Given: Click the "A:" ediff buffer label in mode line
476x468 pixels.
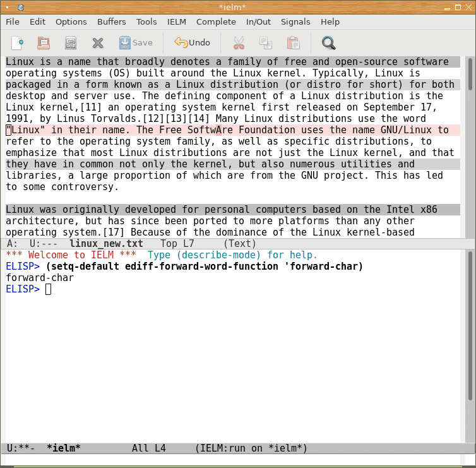Looking at the screenshot, I should click(13, 244).
